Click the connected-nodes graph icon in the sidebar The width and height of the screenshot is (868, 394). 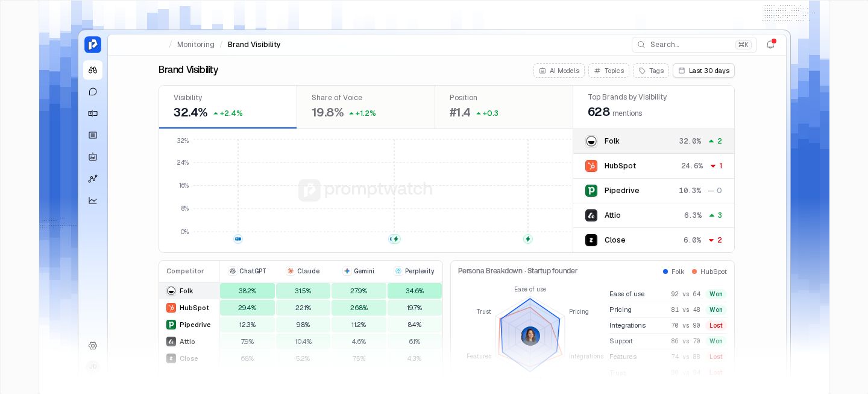click(x=93, y=179)
